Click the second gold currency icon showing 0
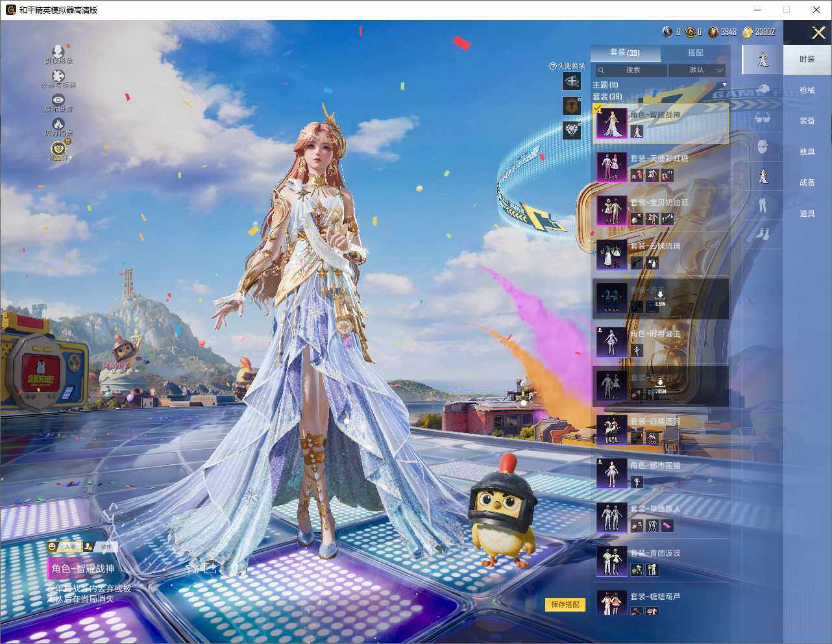 click(x=690, y=32)
